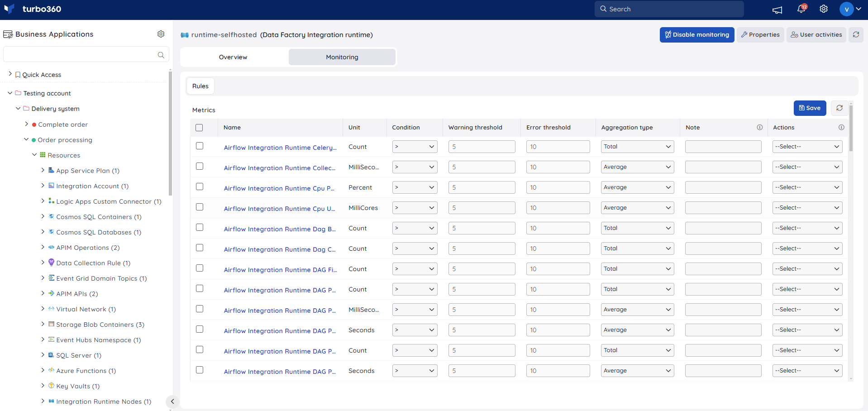
Task: Refresh the resource page icon
Action: tap(856, 34)
